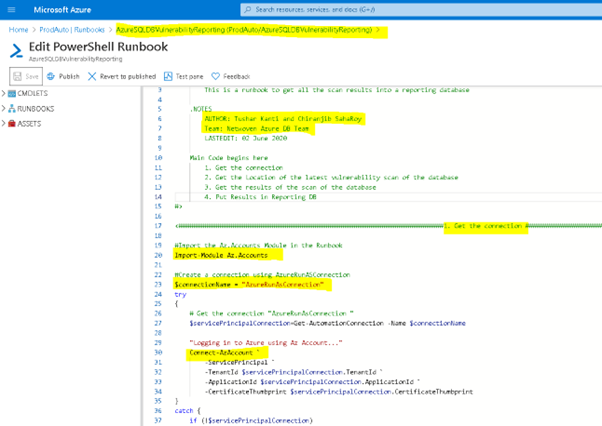
Task: Click the 'try' keyword line
Action: (x=180, y=294)
